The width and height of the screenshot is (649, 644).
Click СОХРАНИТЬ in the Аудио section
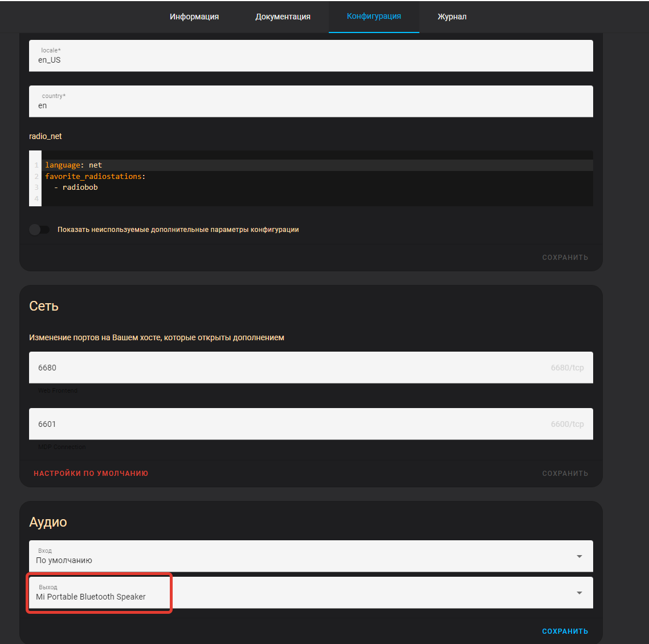point(565,631)
